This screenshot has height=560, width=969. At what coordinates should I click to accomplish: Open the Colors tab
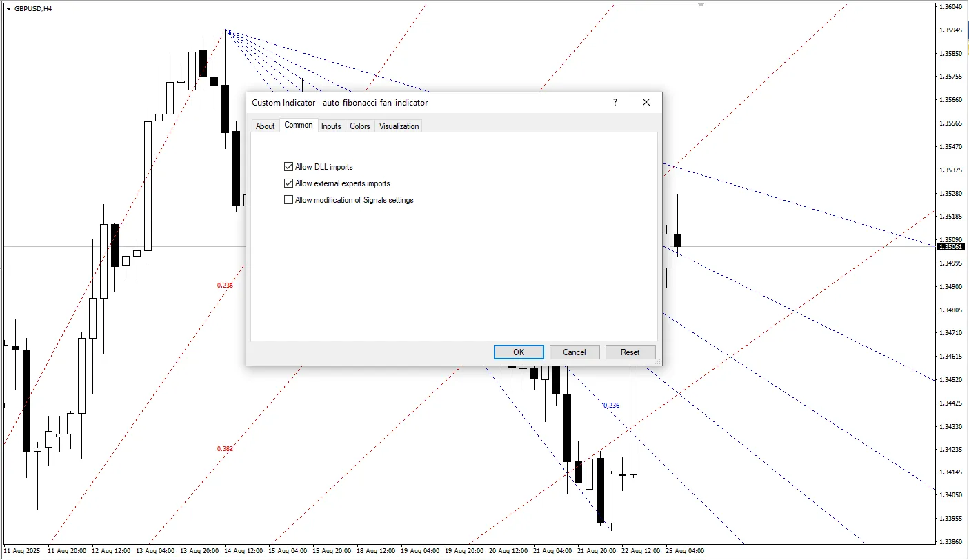tap(359, 126)
